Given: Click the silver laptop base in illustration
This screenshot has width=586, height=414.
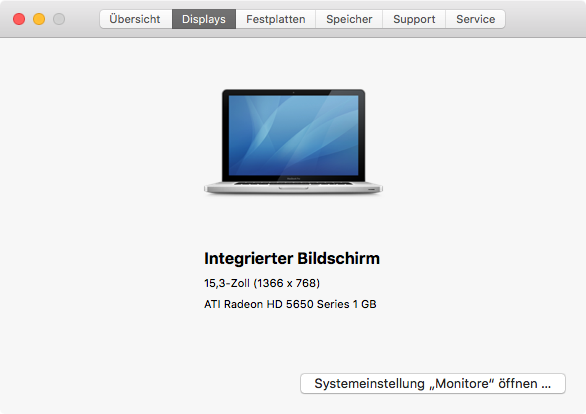Looking at the screenshot, I should click(293, 187).
